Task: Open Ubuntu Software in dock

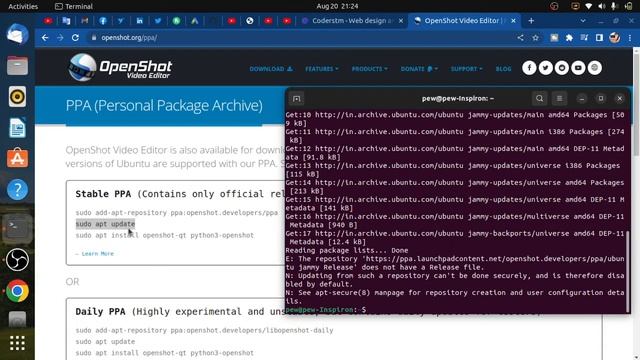Action: [x=17, y=158]
